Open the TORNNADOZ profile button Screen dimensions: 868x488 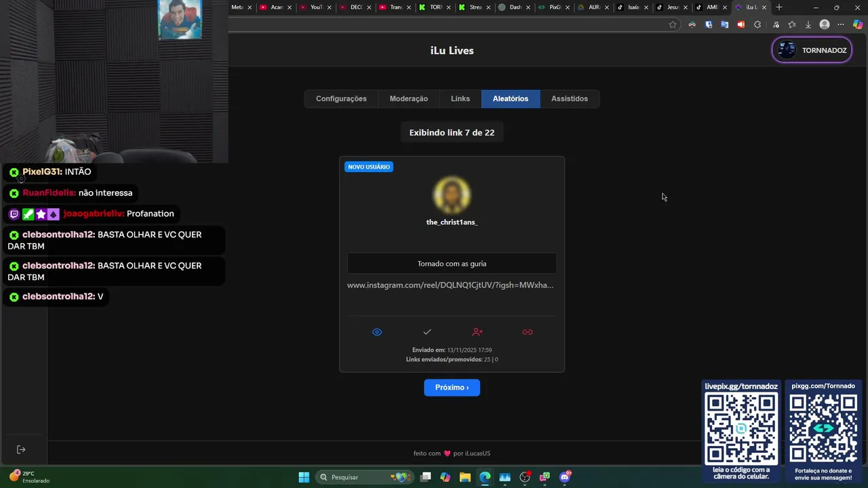pyautogui.click(x=812, y=50)
